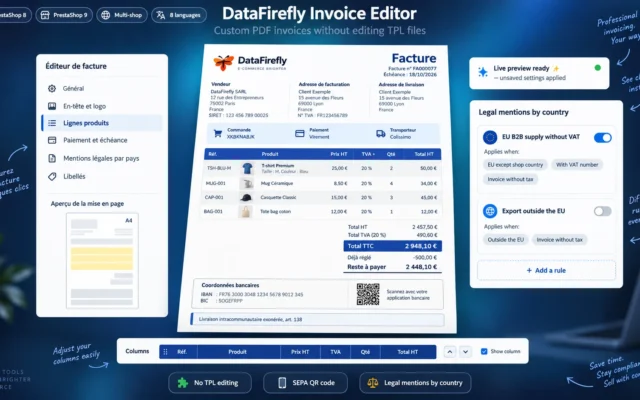Click the No TPL editing badge
This screenshot has width=640, height=400.
(210, 383)
